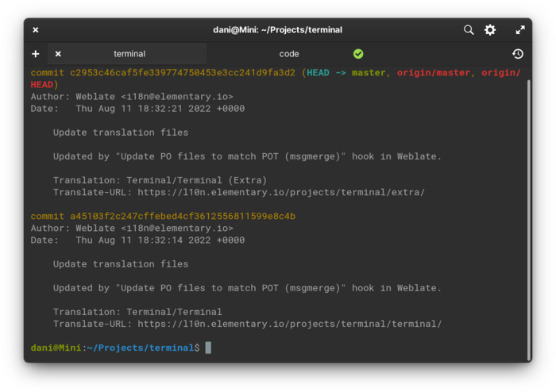Viewport: 556px width, 392px height.
Task: Open the closed tabs history icon
Action: [x=518, y=54]
